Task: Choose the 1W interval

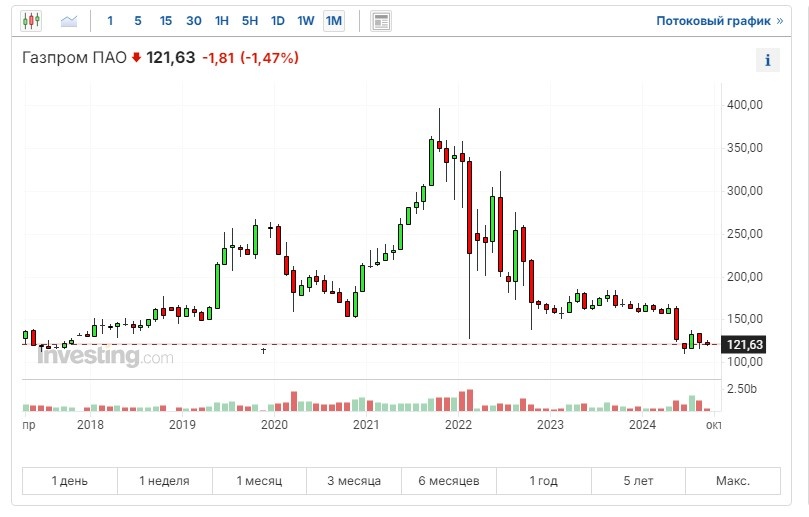Action: coord(305,21)
